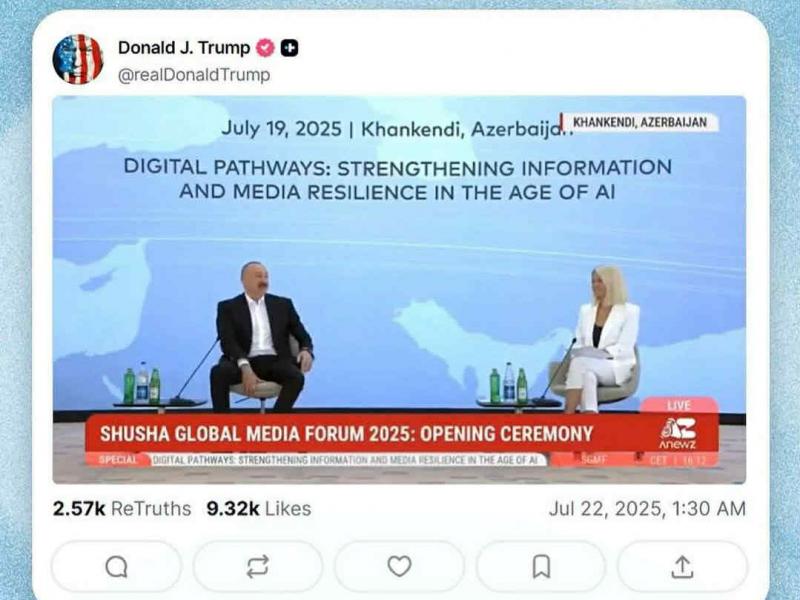This screenshot has width=800, height=600.
Task: Open the @realDonaldTrump handle
Action: pos(194,75)
